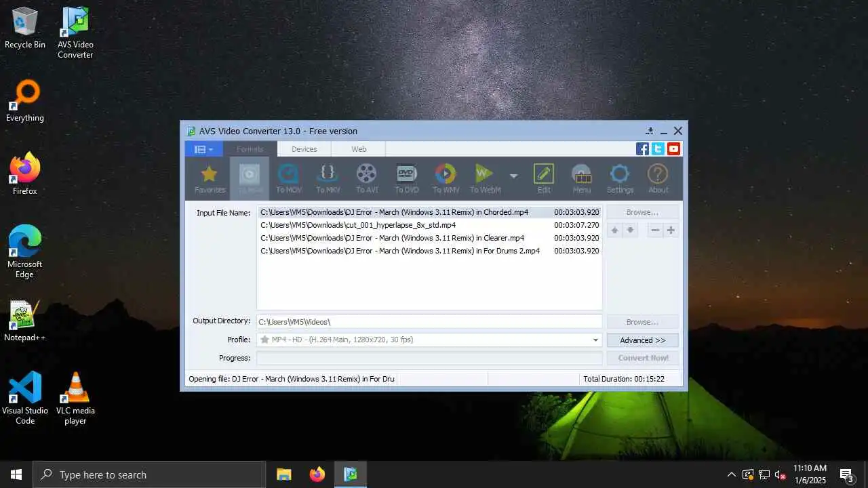Screen dimensions: 868x488
Task: Click the About question mark icon
Action: 658,179
